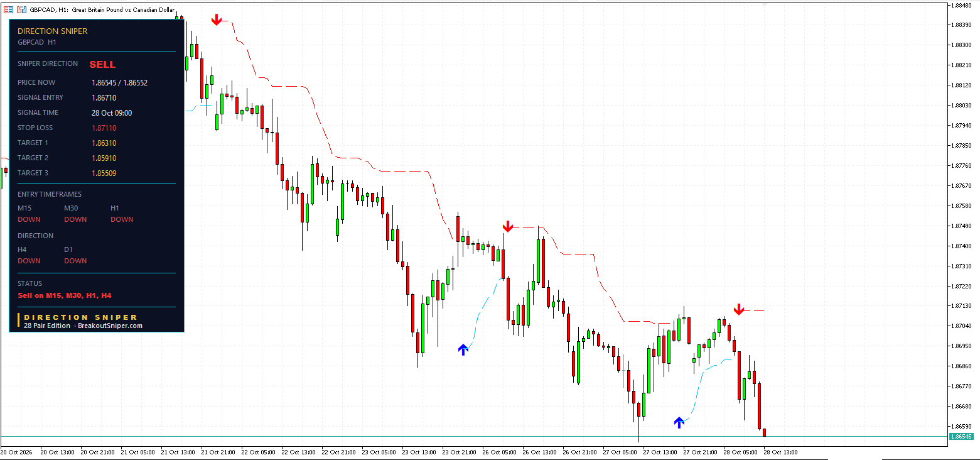Click the '23 Oct 13:00' label on the time axis
The image size is (980, 460).
(420, 452)
